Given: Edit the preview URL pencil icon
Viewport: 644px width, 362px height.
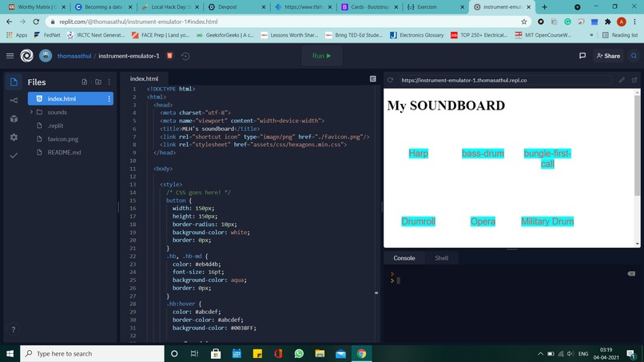Looking at the screenshot, I should (x=622, y=80).
